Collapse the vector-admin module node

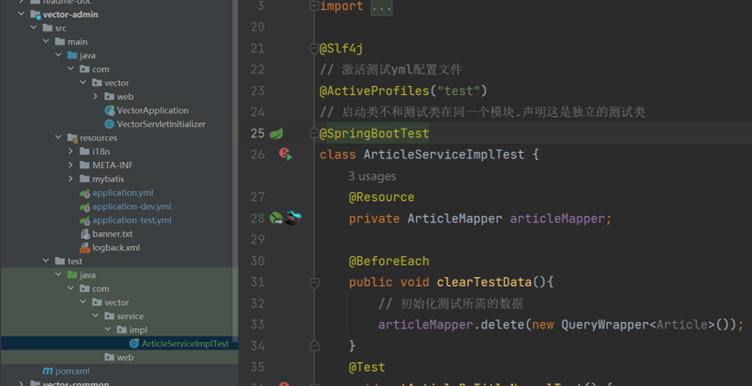coord(21,14)
